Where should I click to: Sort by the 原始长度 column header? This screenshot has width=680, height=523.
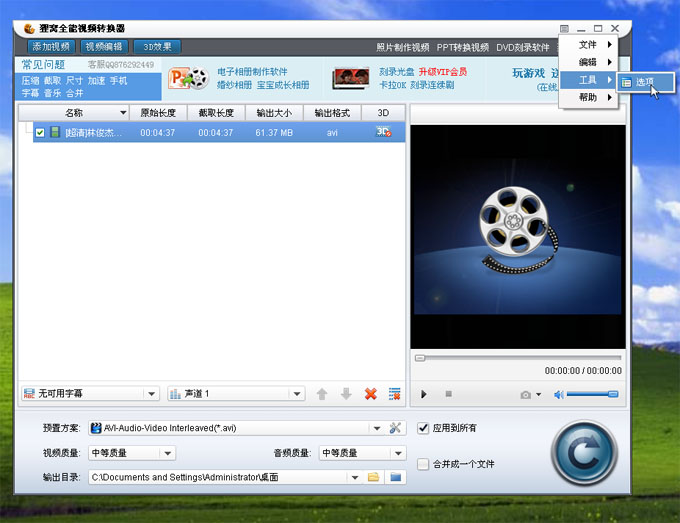158,113
